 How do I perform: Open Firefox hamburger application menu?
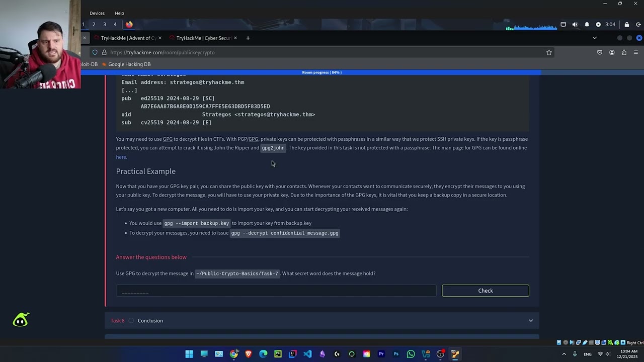[x=636, y=52]
